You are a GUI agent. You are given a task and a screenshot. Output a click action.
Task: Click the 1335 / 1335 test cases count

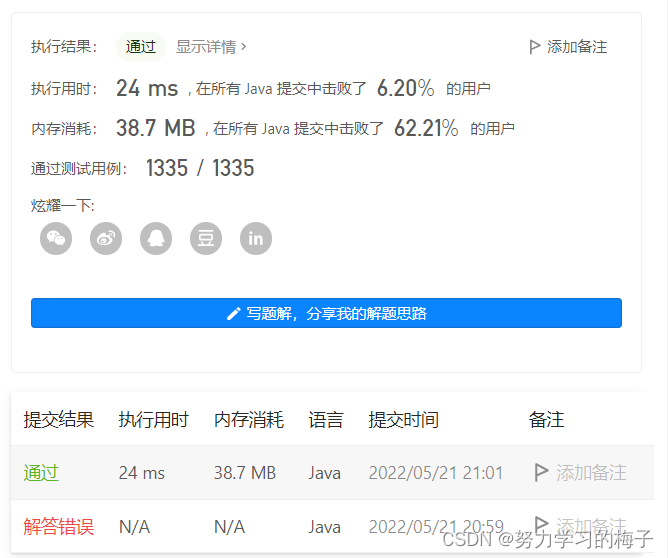[200, 168]
